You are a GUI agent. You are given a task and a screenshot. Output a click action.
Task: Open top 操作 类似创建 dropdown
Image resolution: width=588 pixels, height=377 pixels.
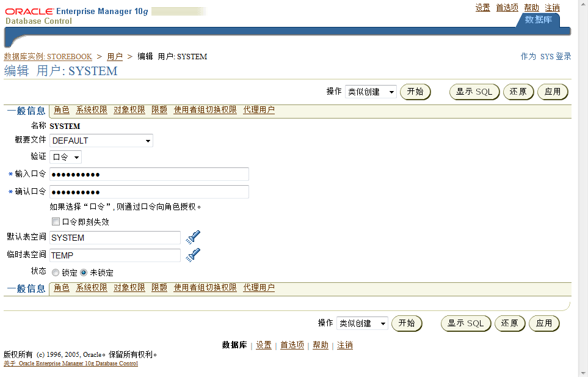371,92
